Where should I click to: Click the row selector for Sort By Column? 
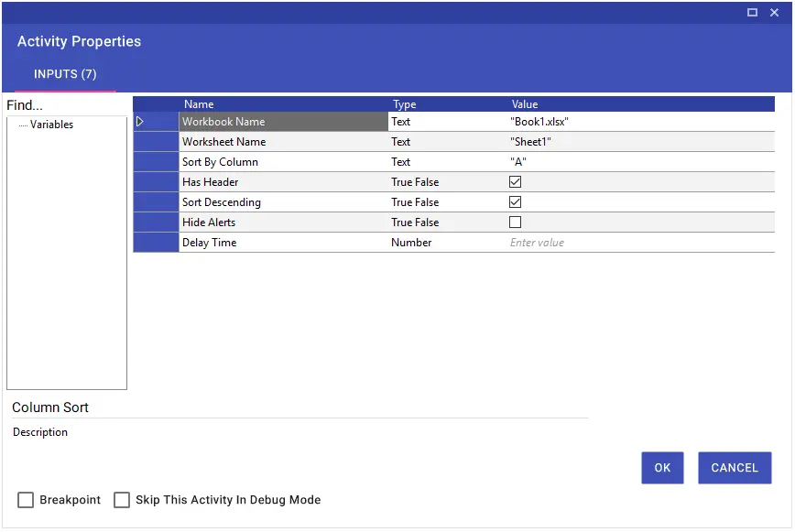point(156,162)
